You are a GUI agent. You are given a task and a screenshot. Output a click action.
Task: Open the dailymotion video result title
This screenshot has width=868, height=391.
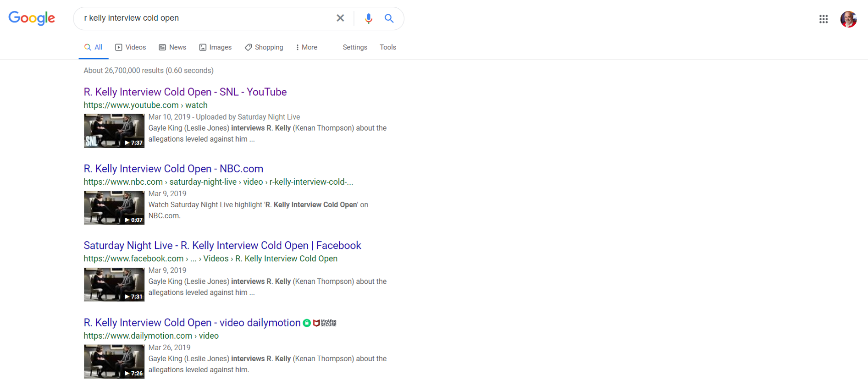pos(192,322)
